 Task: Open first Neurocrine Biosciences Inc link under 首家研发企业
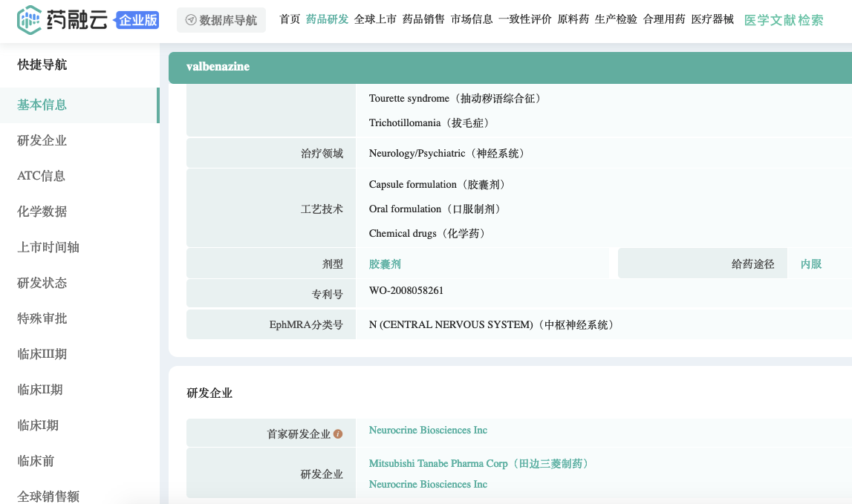(428, 430)
